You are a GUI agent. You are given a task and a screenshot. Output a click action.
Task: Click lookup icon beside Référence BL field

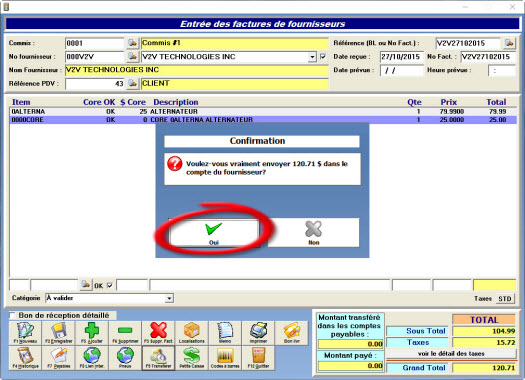click(509, 43)
